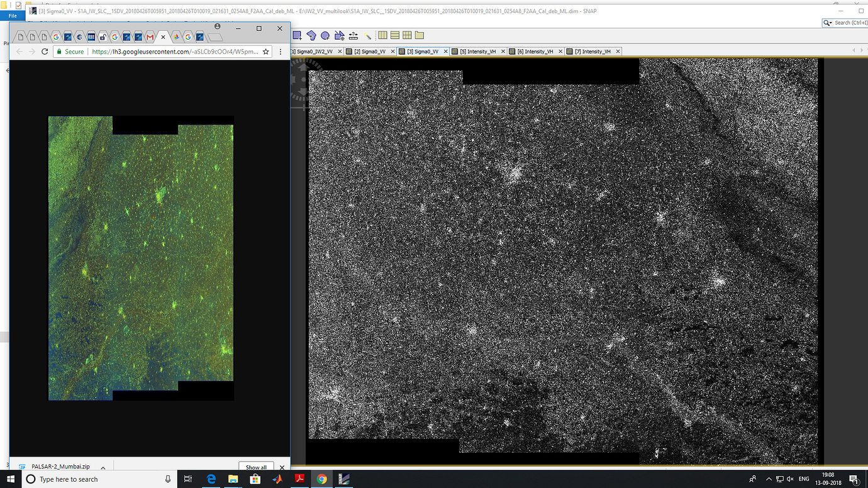Select the pencil annotation tool

(369, 36)
